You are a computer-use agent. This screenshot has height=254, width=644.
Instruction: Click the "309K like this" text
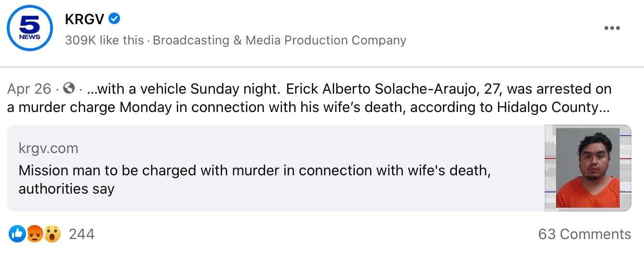tap(104, 40)
